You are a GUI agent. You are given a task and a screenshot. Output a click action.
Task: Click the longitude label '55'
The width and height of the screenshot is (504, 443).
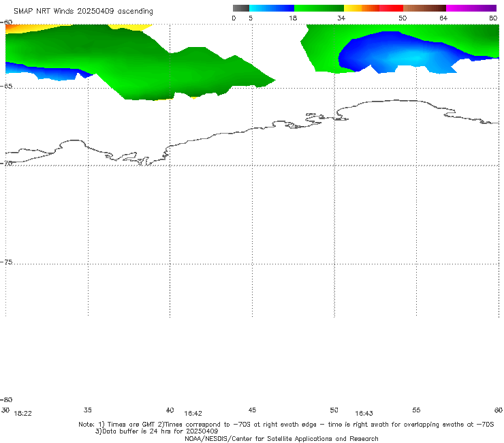416,410
